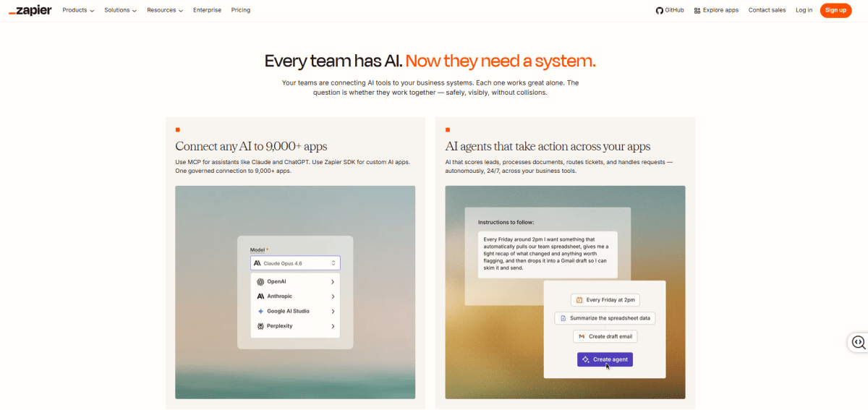Open the Claude Opus 4.6 model dropdown
This screenshot has width=868, height=410.
tap(295, 263)
